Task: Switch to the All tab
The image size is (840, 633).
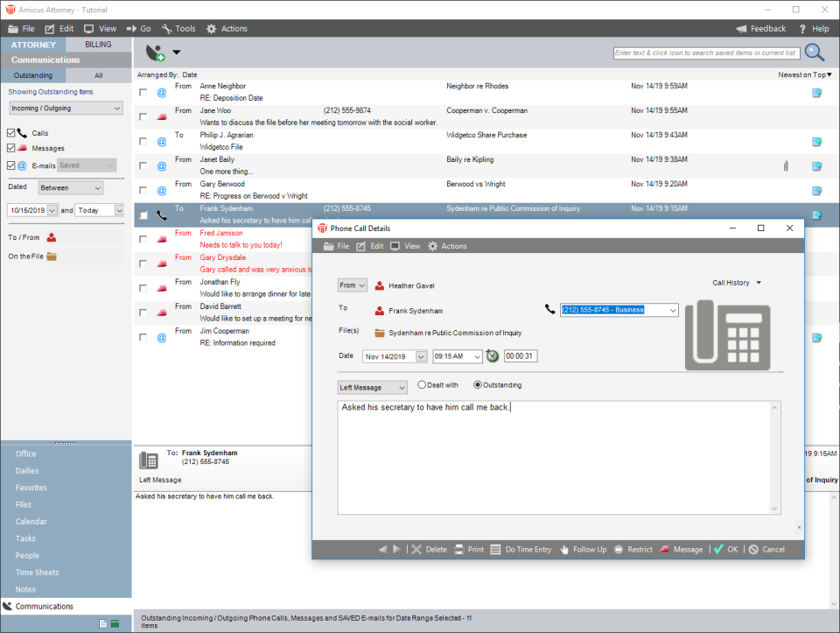Action: click(x=99, y=75)
